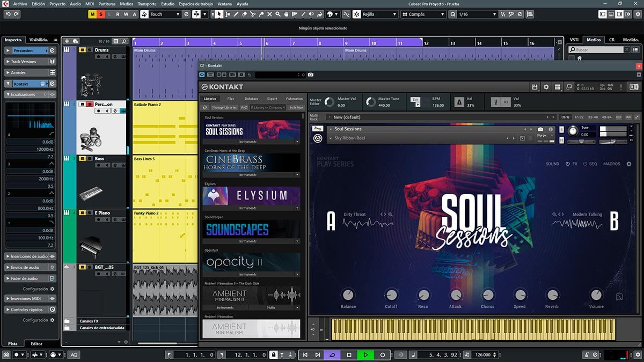This screenshot has height=362, width=644.
Task: Adjust the Cutoff knob in Soul Sessions
Action: click(391, 294)
